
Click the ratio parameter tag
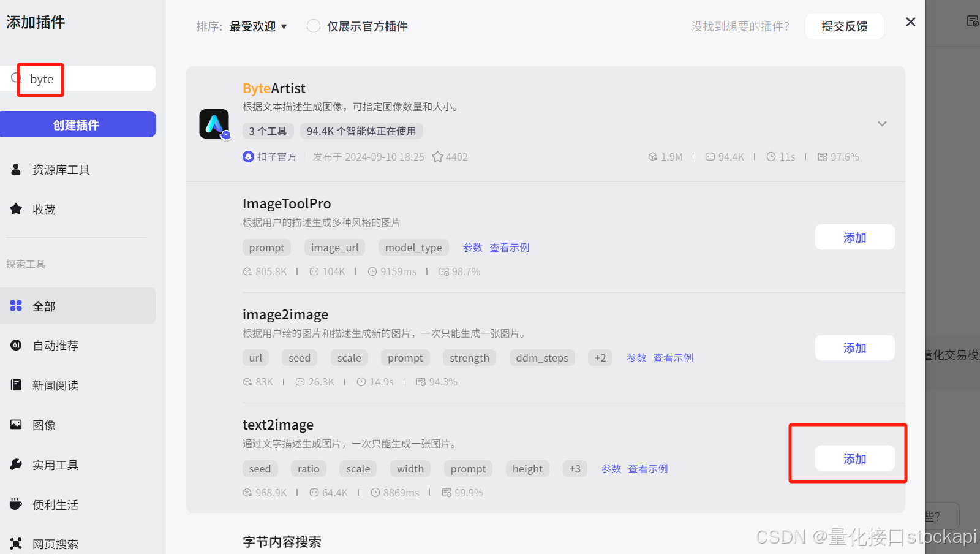pyautogui.click(x=309, y=469)
